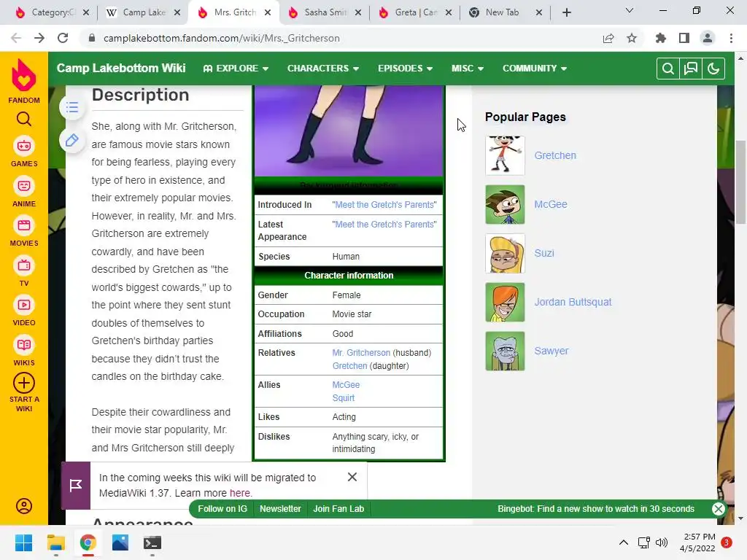Open Introduced In "Meet the Gretch's Parents" link
This screenshot has width=747, height=560.
[384, 205]
